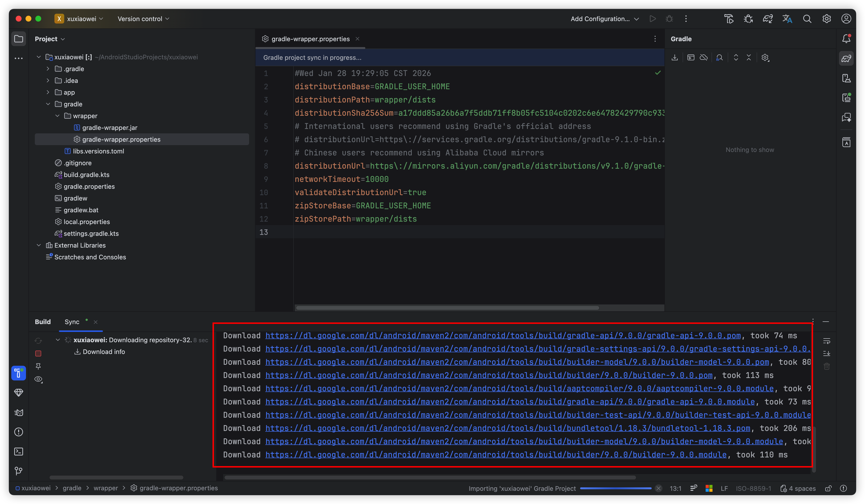Click the Gradle import progress bar
The height and width of the screenshot is (504, 865).
(615, 488)
